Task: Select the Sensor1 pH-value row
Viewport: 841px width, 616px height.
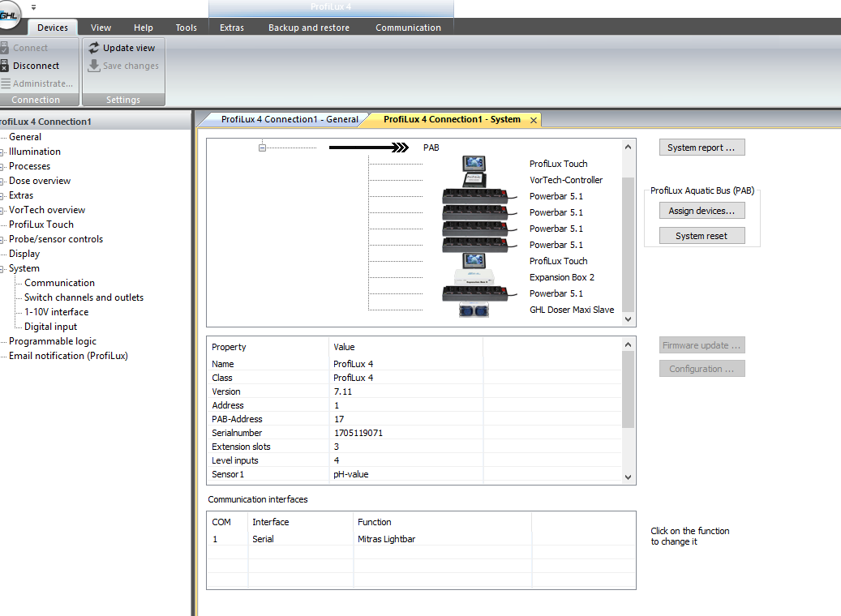Action: pos(414,474)
